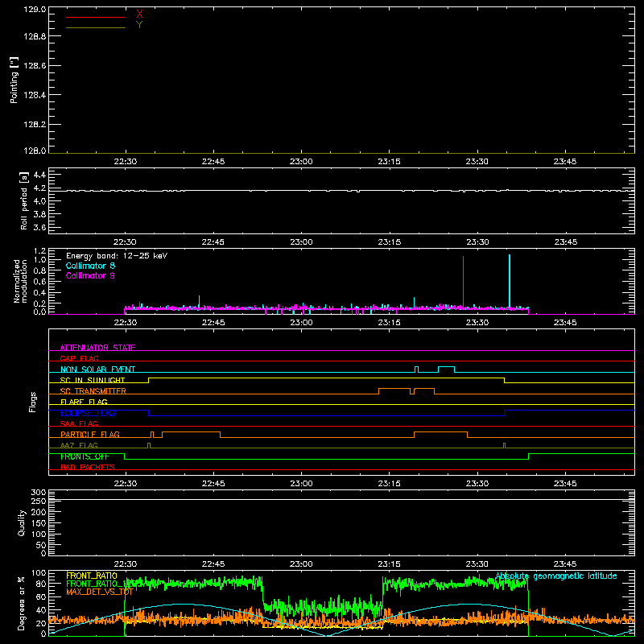The width and height of the screenshot is (644, 644).
Task: Click 22:45 under the Roll period panel
Action: [213, 242]
